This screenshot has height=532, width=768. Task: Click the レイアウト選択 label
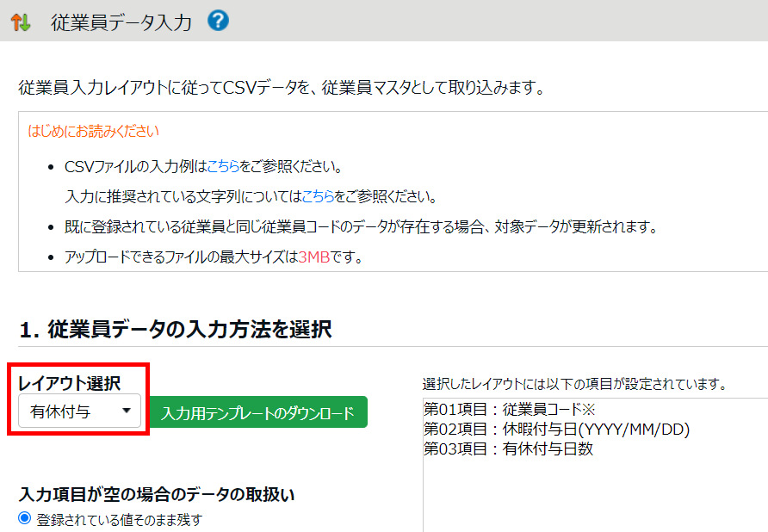click(x=70, y=383)
